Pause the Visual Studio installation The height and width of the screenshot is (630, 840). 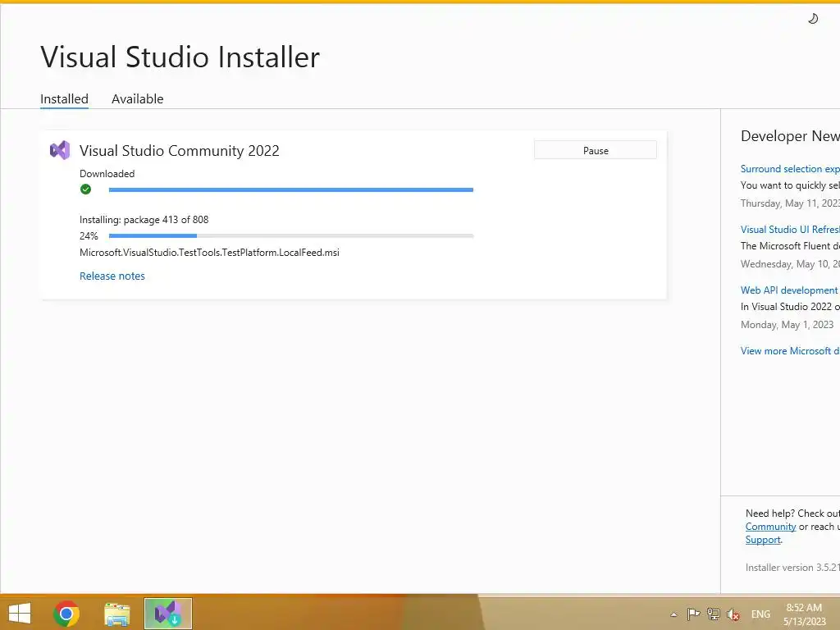(596, 151)
